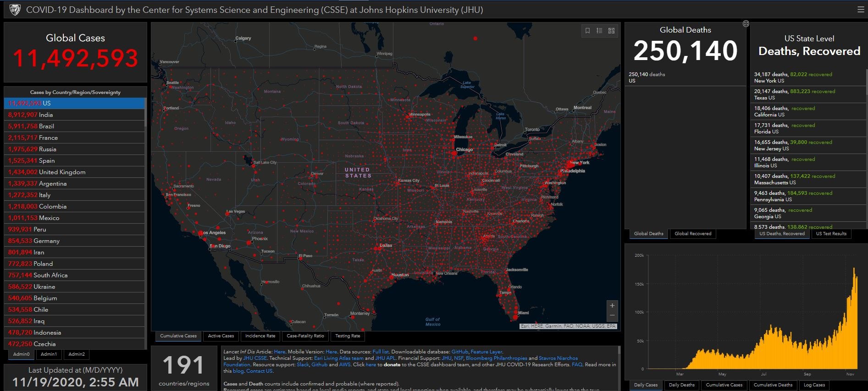The height and width of the screenshot is (391, 868).
Task: Click the Los Angeles marker on map
Action: (200, 233)
